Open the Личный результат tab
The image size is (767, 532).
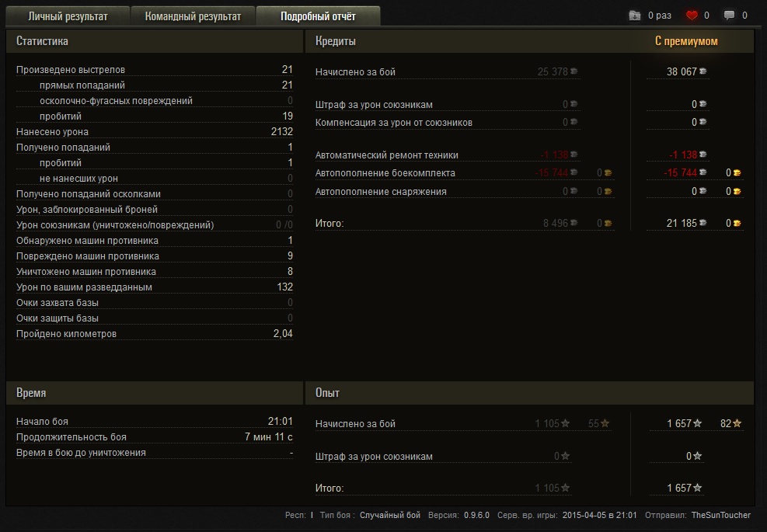(x=68, y=16)
